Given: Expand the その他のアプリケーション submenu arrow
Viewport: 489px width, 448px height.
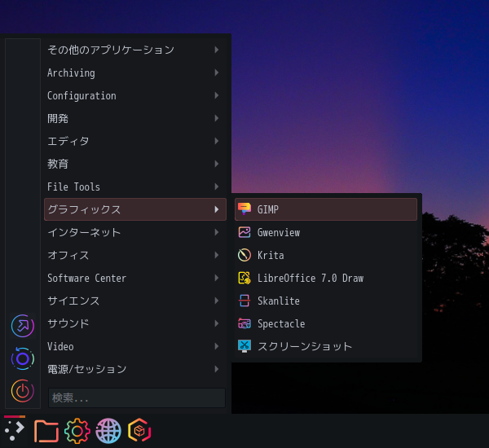Looking at the screenshot, I should 217,50.
